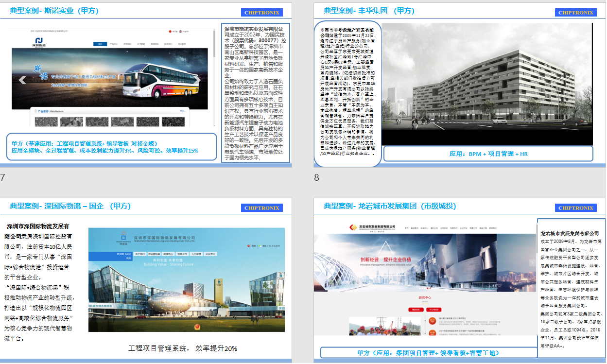The height and width of the screenshot is (364, 607).
Task: Select the title 典型案例- 龙岩城市发展集团（市级城投）
Action: click(x=390, y=206)
